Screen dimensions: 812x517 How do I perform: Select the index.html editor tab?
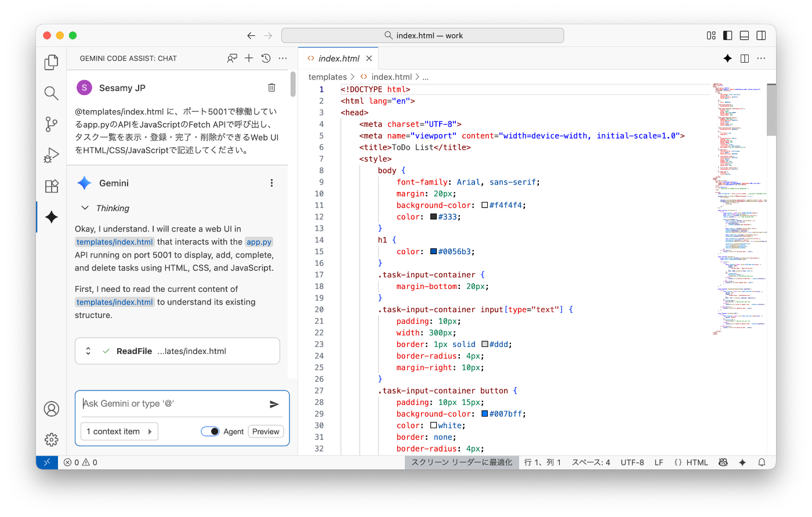(339, 59)
